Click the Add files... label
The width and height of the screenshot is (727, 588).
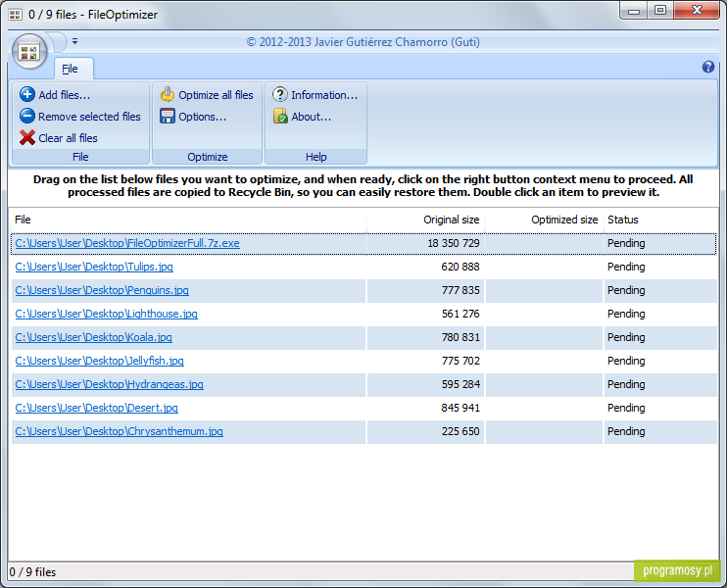pos(65,95)
